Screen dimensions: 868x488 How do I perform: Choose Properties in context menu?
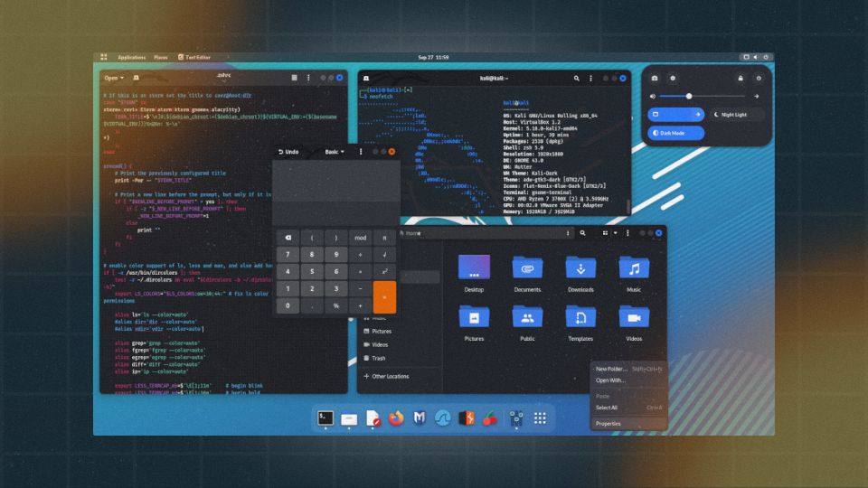628,424
